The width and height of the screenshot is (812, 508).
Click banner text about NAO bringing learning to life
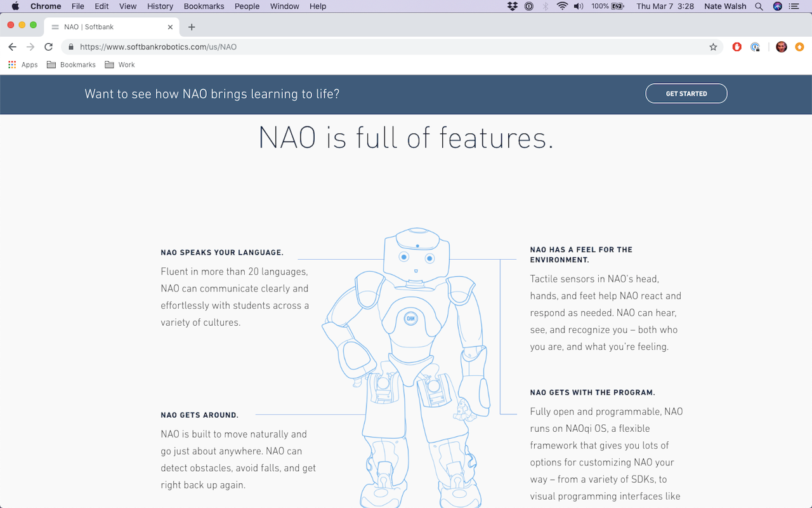pos(212,94)
